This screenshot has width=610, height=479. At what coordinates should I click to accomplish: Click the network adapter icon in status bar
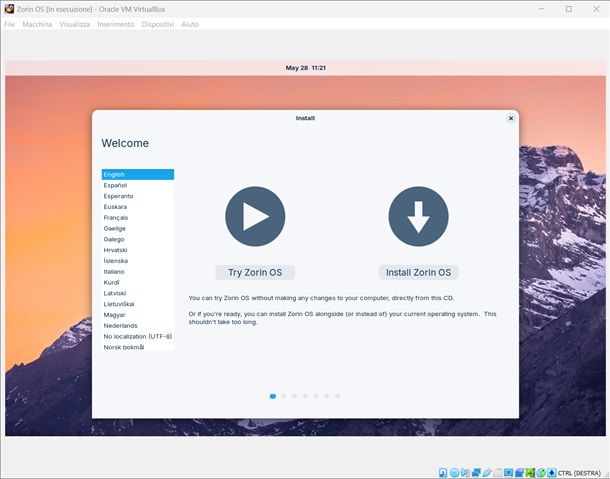click(x=476, y=473)
